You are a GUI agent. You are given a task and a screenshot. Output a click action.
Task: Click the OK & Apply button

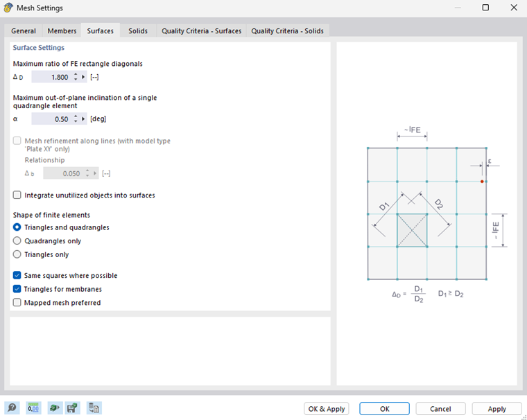click(x=327, y=409)
